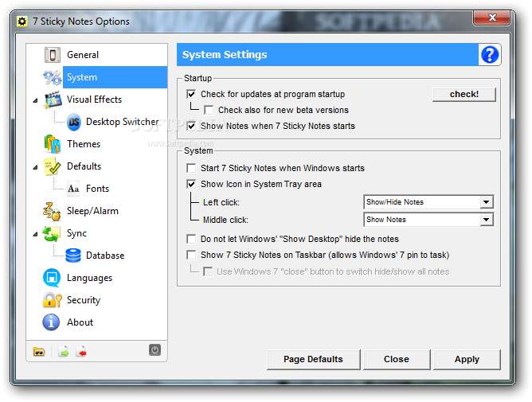Click the Database blue cylinder icon

[73, 256]
